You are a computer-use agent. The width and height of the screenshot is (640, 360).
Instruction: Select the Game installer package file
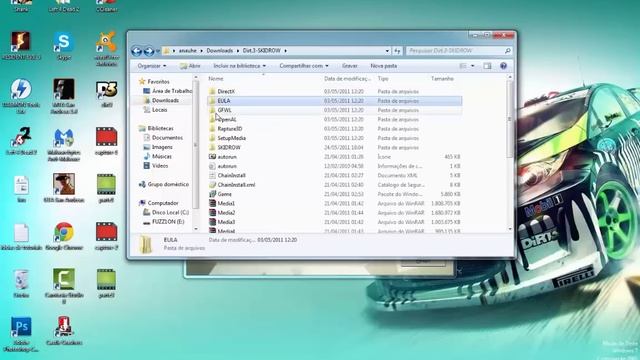(224, 194)
